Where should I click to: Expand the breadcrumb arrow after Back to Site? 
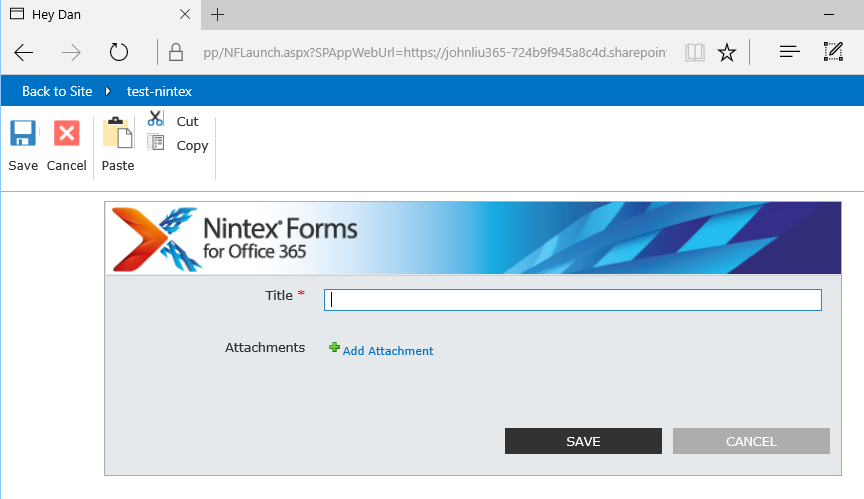108,91
